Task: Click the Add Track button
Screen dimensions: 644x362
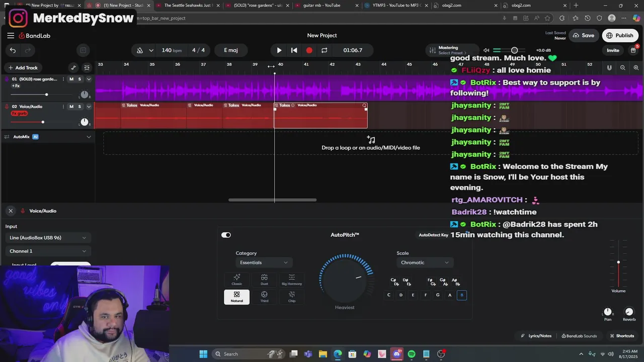Action: tap(23, 68)
